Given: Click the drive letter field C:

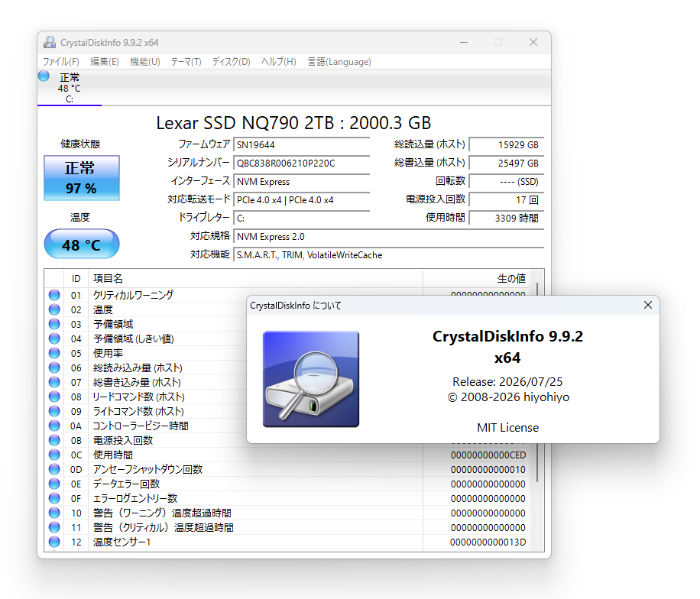Looking at the screenshot, I should pos(301,219).
